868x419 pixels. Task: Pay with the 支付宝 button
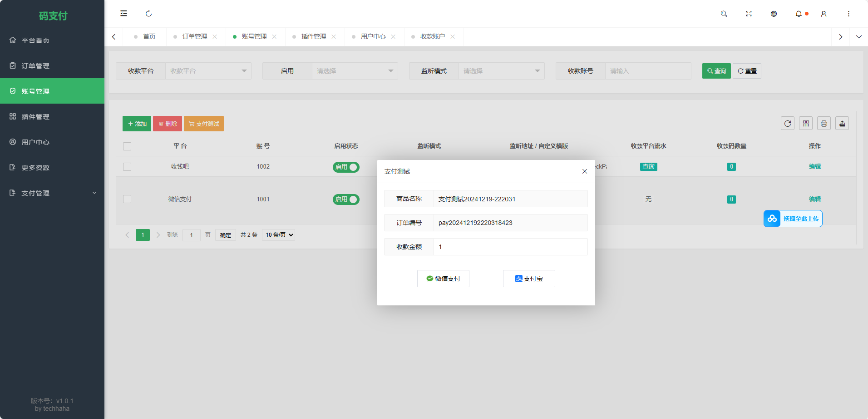pos(529,279)
